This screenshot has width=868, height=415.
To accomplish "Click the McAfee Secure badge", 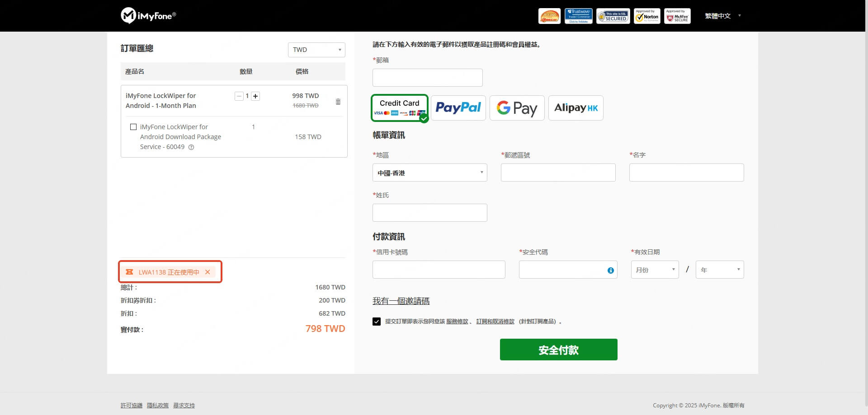I will click(x=677, y=16).
